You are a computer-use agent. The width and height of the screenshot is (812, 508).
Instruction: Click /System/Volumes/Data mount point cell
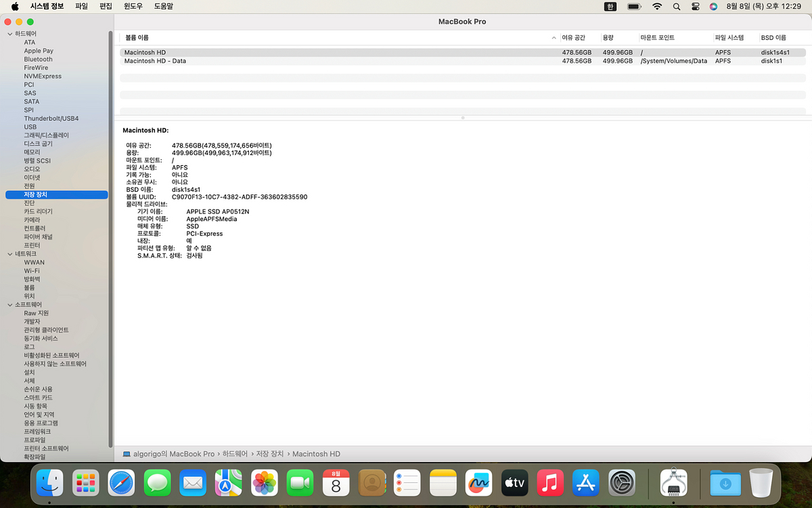(674, 61)
